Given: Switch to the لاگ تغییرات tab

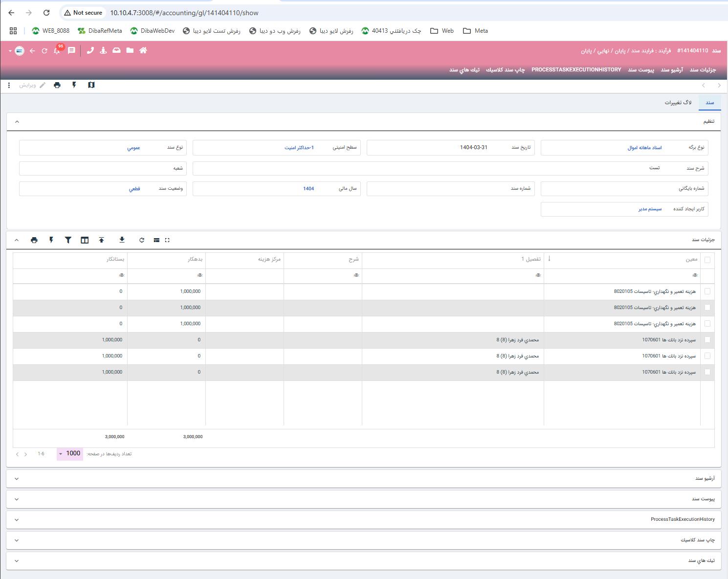Looking at the screenshot, I should [x=678, y=103].
